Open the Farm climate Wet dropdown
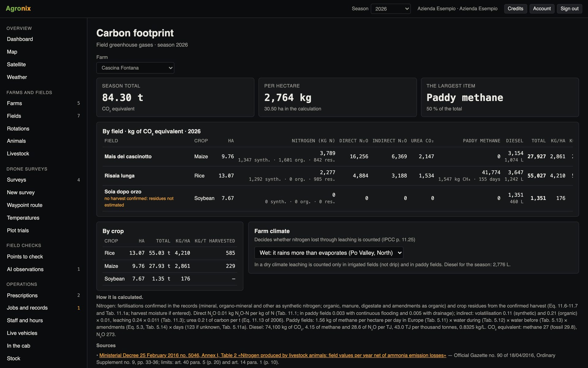This screenshot has width=588, height=368. click(329, 253)
